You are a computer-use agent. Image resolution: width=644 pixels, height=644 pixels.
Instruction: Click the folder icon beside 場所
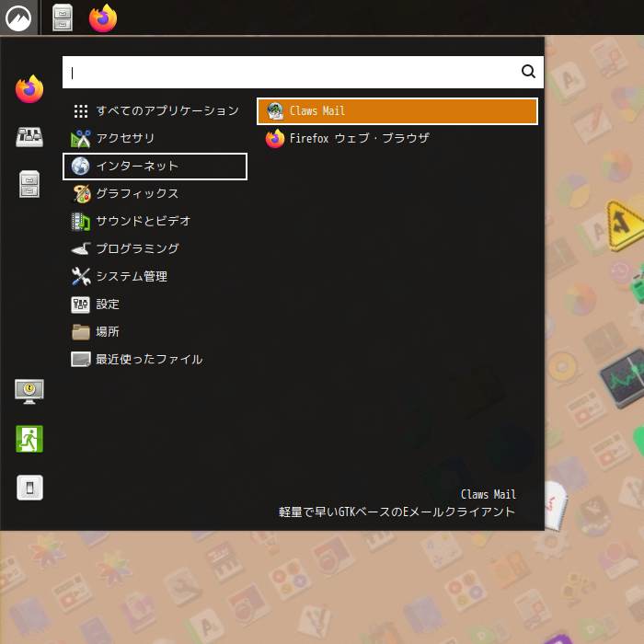coord(81,332)
